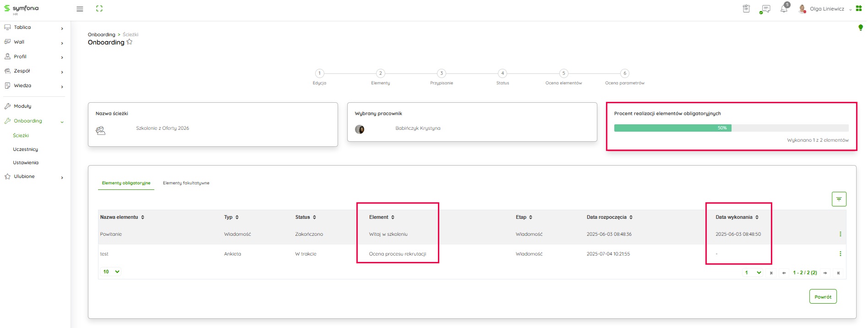
Task: Open the notifications bell icon
Action: coord(784,9)
